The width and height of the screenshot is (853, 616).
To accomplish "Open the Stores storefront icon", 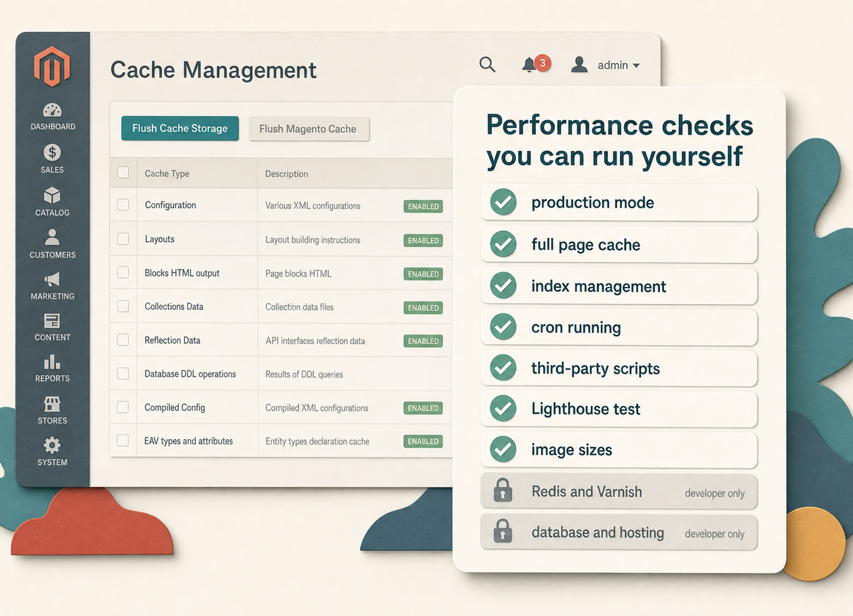I will coord(52,404).
